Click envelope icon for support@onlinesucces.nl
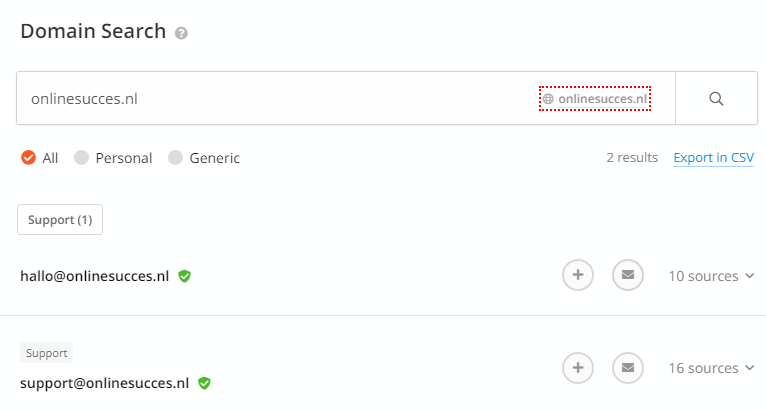 [628, 368]
